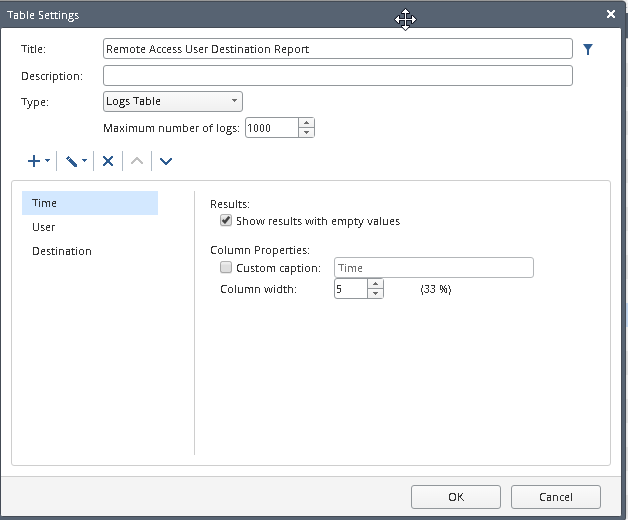This screenshot has height=520, width=628.
Task: Enable the Custom caption checkbox
Action: click(x=226, y=267)
